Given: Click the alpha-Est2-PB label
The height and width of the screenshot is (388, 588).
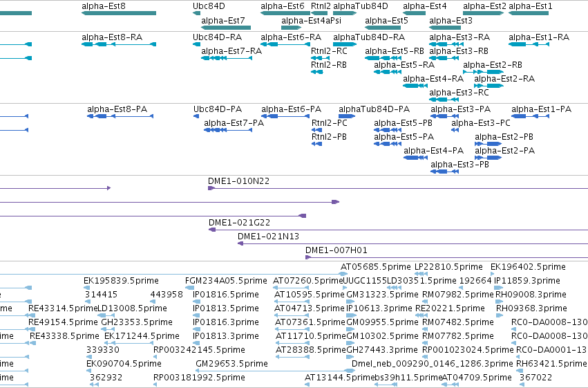Looking at the screenshot, I should (504, 137).
